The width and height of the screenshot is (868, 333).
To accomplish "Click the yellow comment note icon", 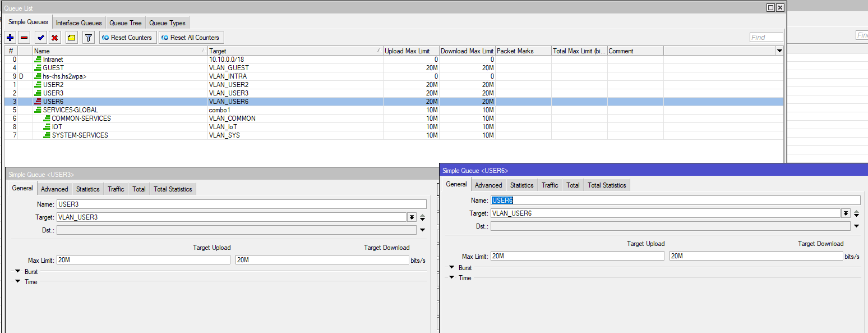I will (x=71, y=38).
